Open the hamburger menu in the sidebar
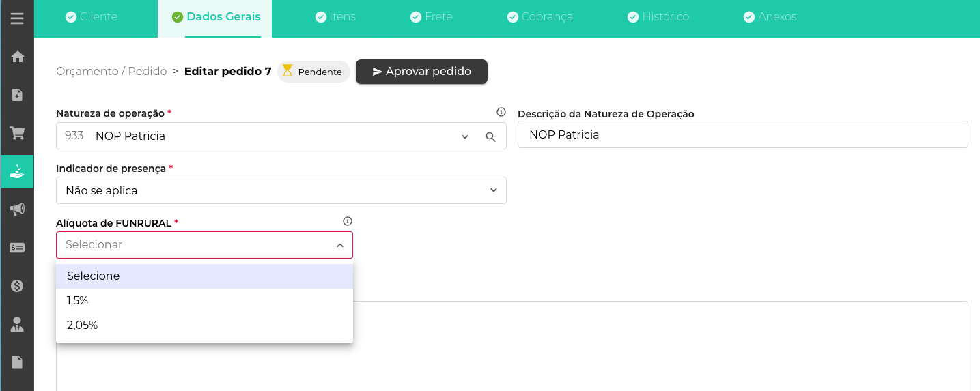 [17, 18]
